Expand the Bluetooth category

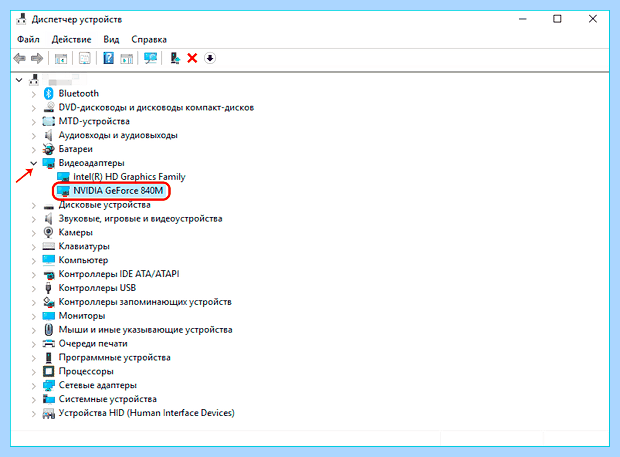pos(34,94)
